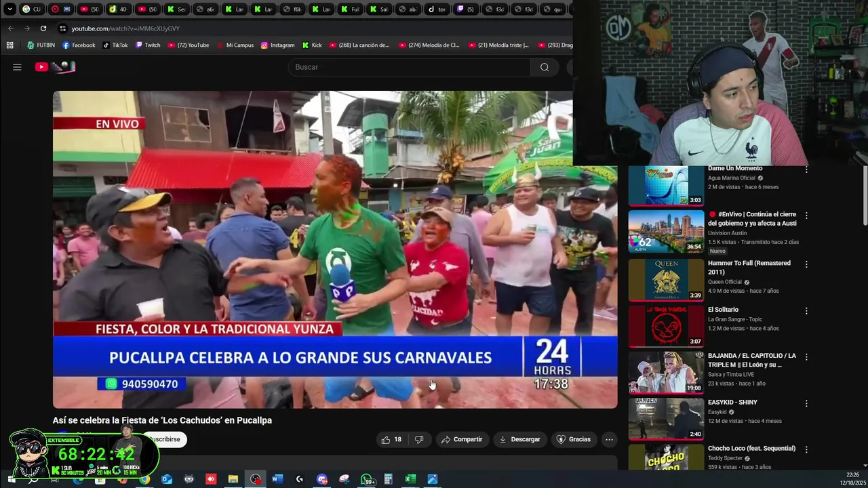Open the Univision Austin live video thumbnail
This screenshot has width=868, height=488.
[667, 231]
